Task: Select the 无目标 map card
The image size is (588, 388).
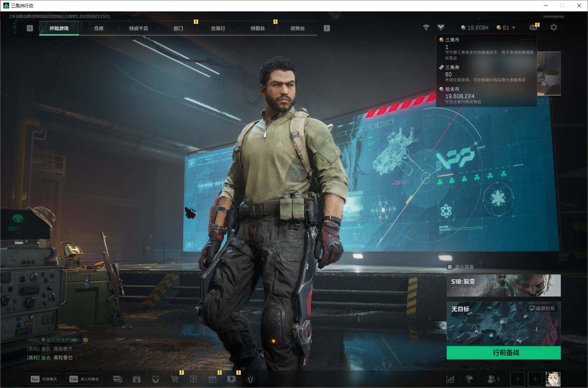Action: point(504,324)
